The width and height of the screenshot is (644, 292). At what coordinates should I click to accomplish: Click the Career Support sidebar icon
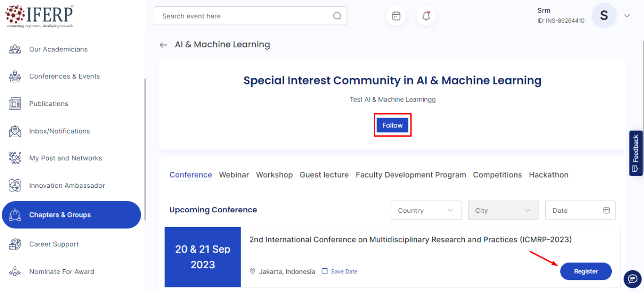pos(15,244)
